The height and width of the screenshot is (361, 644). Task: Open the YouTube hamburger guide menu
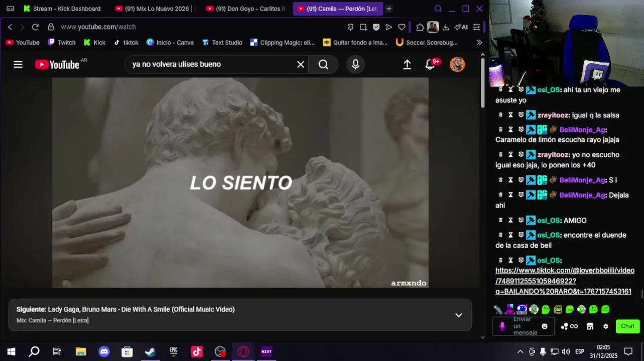pos(18,64)
